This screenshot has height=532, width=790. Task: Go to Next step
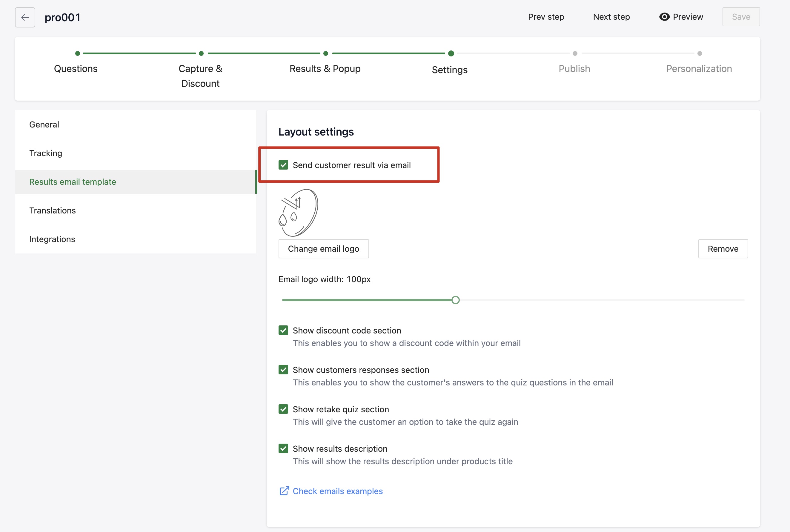tap(611, 17)
